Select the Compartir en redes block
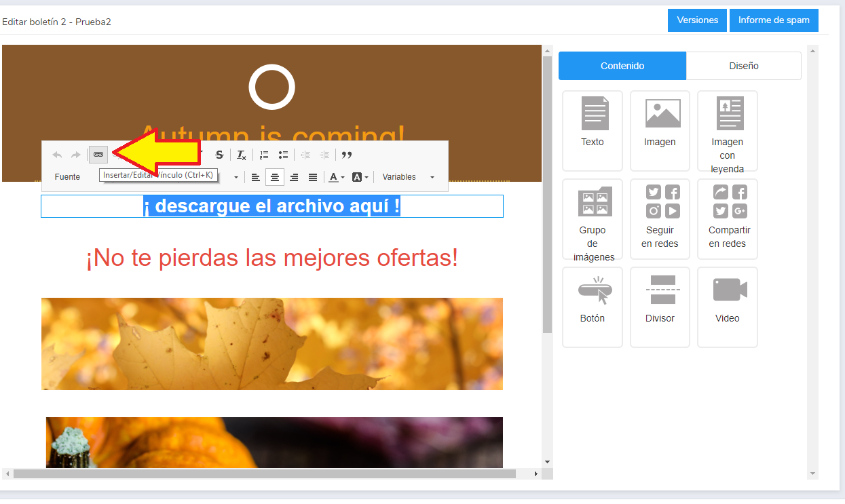Image resolution: width=845 pixels, height=504 pixels. click(728, 219)
